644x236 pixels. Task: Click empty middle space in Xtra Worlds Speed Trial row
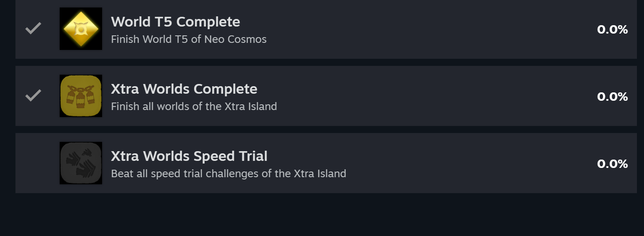coord(442,164)
